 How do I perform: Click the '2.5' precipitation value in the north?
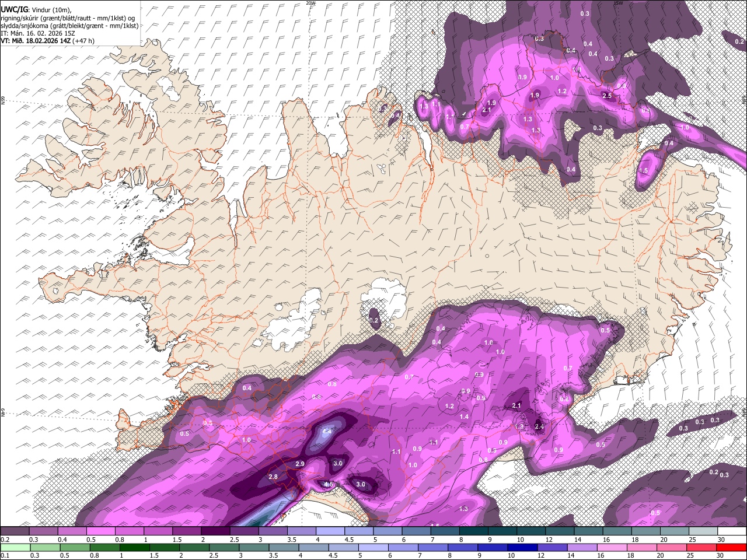pos(607,96)
